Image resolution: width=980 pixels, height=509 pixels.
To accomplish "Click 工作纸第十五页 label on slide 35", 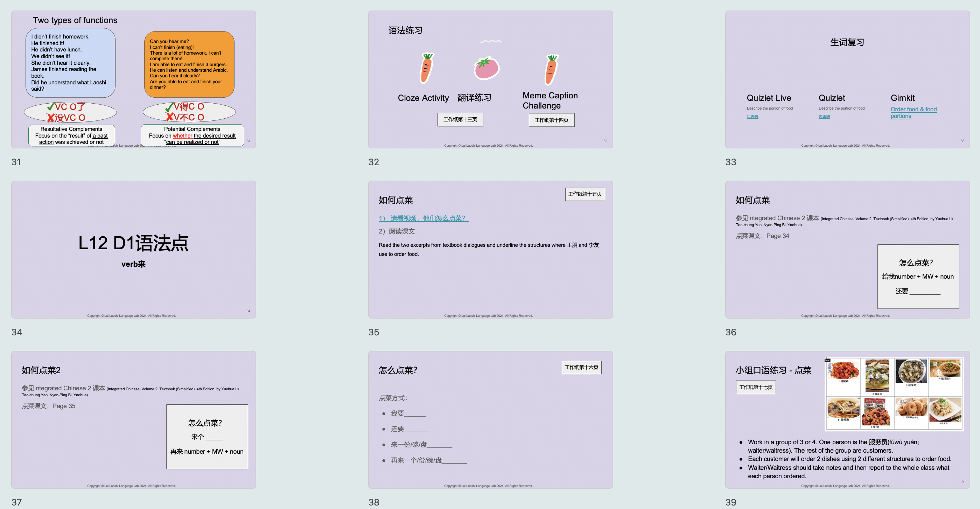I will pos(584,194).
